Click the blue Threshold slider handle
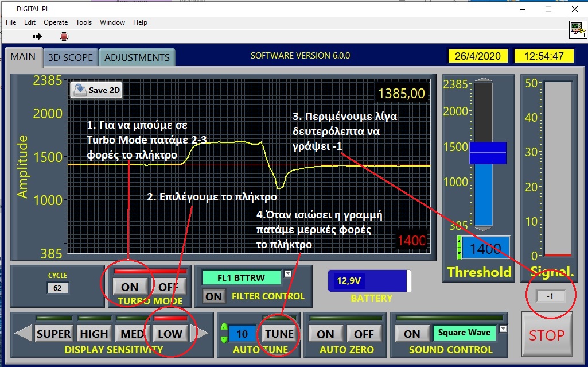The height and width of the screenshot is (367, 588). [x=487, y=153]
